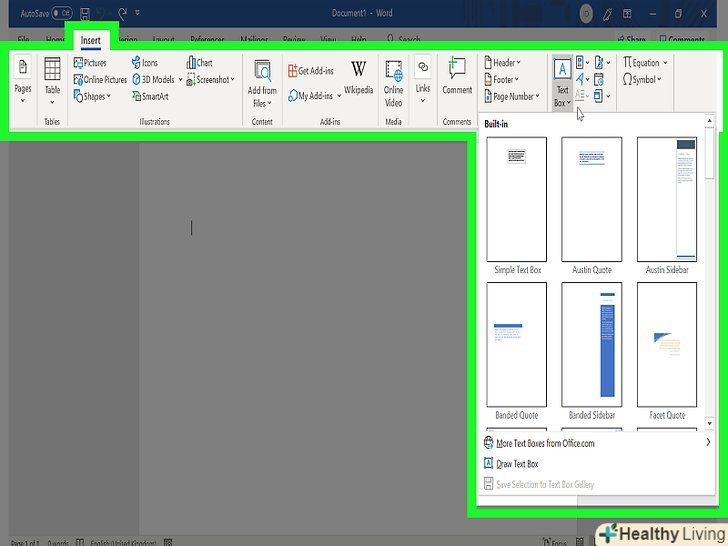Click the Share button
This screenshot has width=728, height=546.
[x=631, y=39]
